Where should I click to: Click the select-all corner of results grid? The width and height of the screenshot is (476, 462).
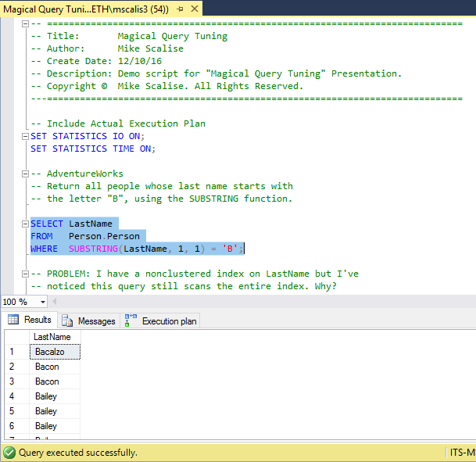pos(17,337)
